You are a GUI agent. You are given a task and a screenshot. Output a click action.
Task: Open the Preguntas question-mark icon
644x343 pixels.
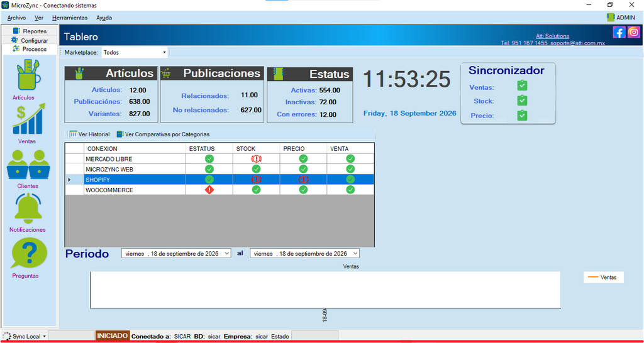tap(29, 254)
